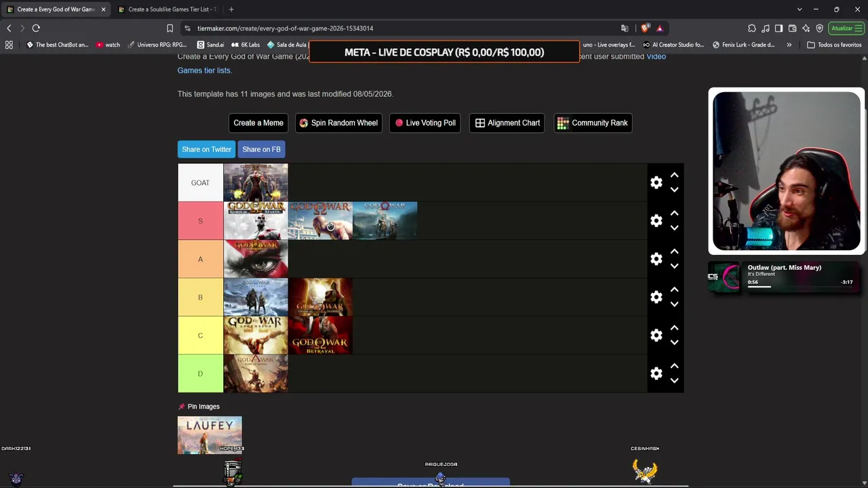View the Community Rank
This screenshot has height=488, width=868.
click(593, 123)
